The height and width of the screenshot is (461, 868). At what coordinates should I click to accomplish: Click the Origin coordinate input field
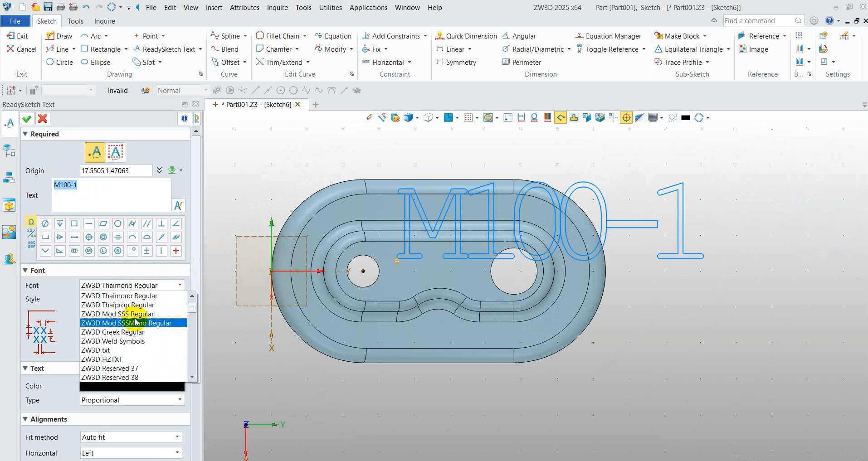(x=116, y=170)
